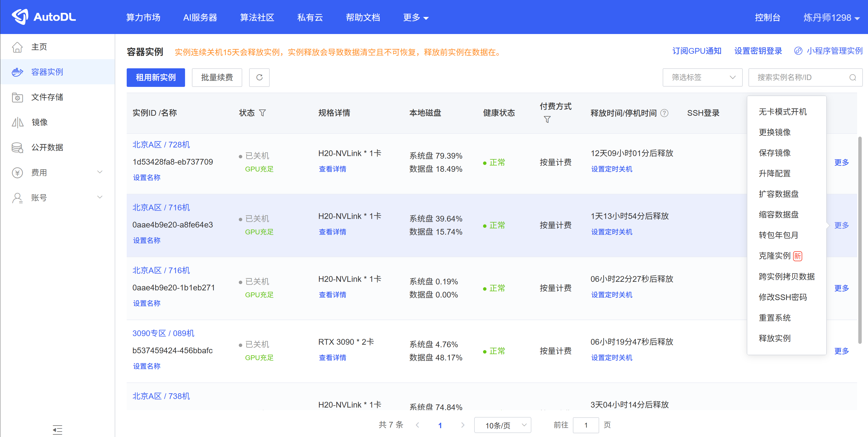The height and width of the screenshot is (437, 868).
Task: Click the 状态 column filter icon
Action: 263,113
